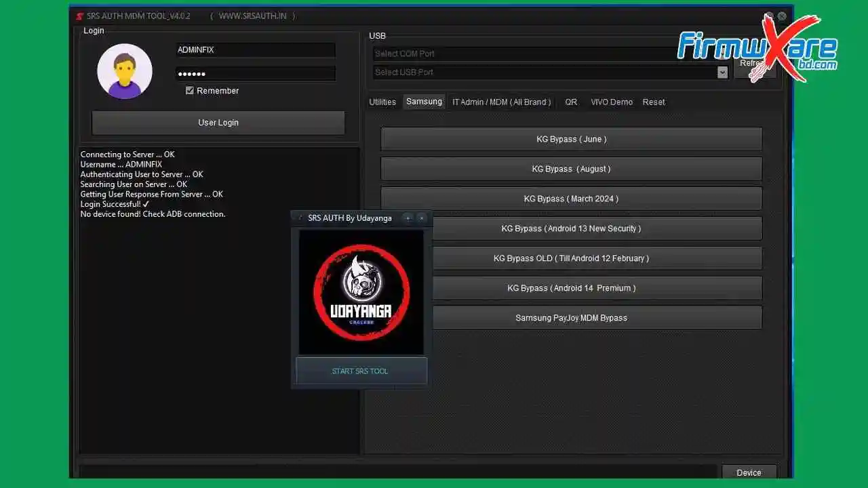
Task: Click KG Bypass ( March 2024 ) button
Action: click(x=571, y=199)
